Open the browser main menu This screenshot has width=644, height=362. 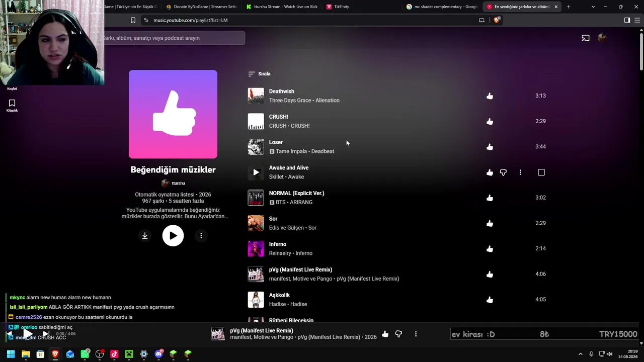point(637,20)
